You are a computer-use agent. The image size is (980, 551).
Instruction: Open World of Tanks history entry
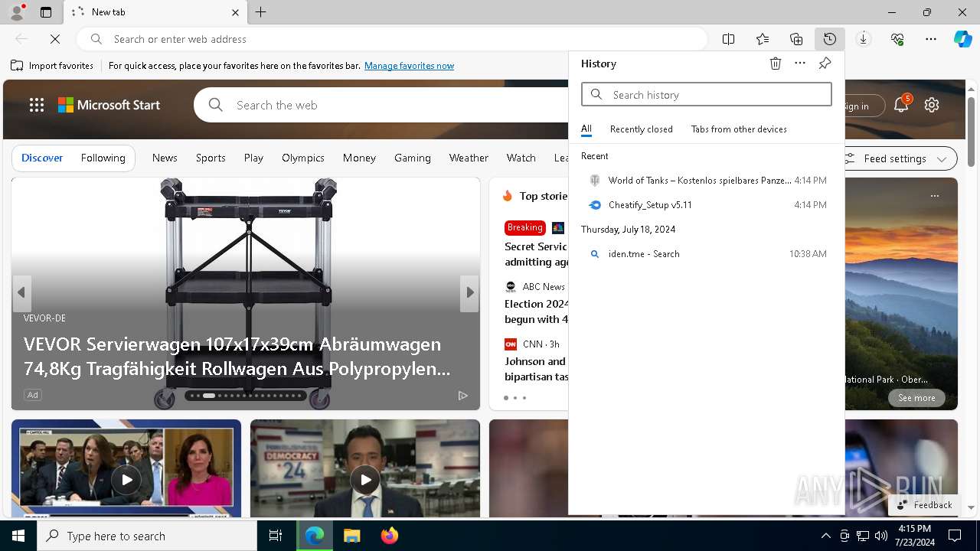[x=706, y=181]
